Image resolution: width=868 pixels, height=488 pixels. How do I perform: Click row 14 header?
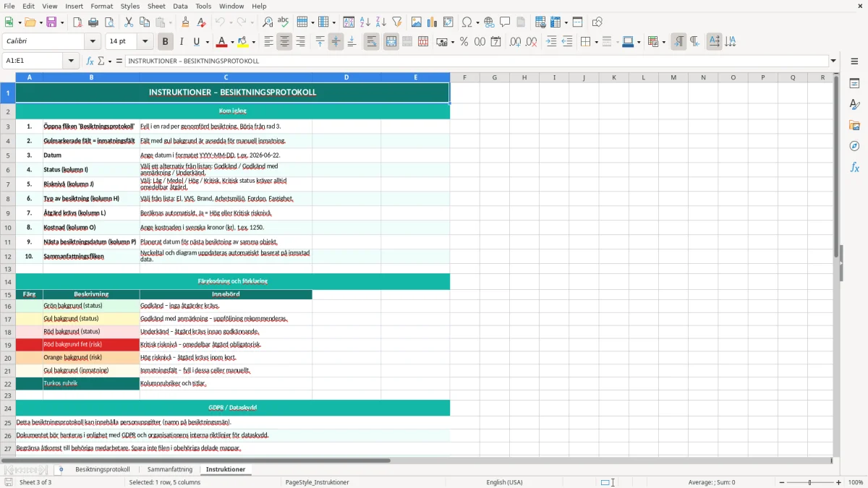(x=7, y=281)
